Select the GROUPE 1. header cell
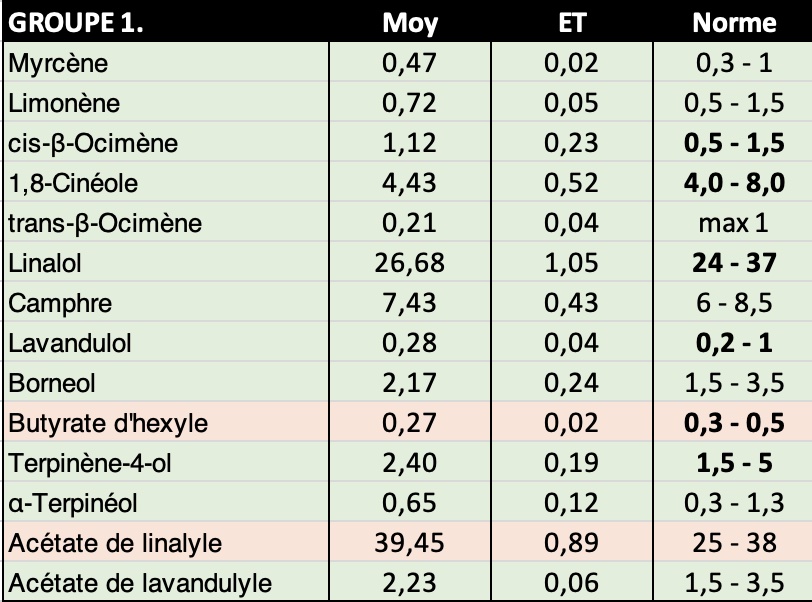 pyautogui.click(x=166, y=22)
